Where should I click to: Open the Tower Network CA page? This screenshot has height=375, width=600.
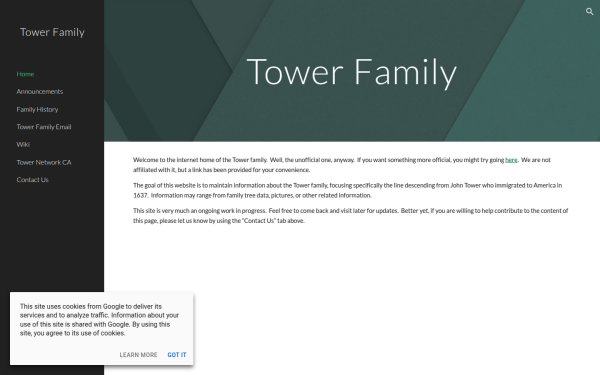click(44, 162)
